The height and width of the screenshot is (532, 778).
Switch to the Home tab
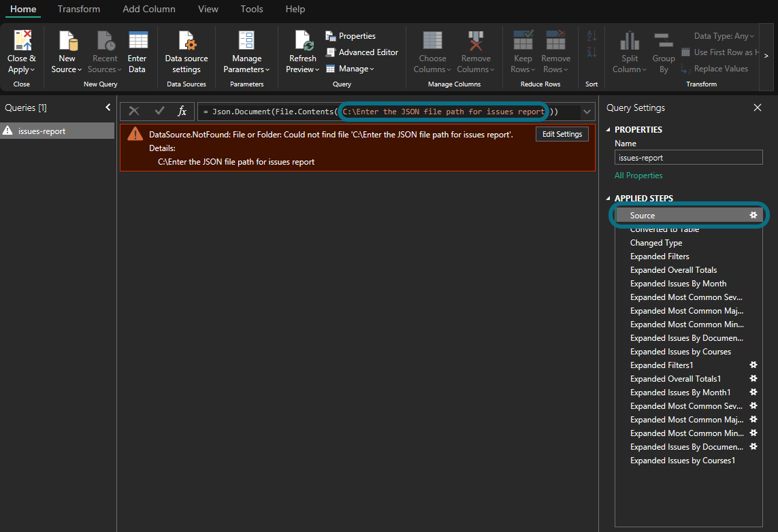tap(23, 9)
